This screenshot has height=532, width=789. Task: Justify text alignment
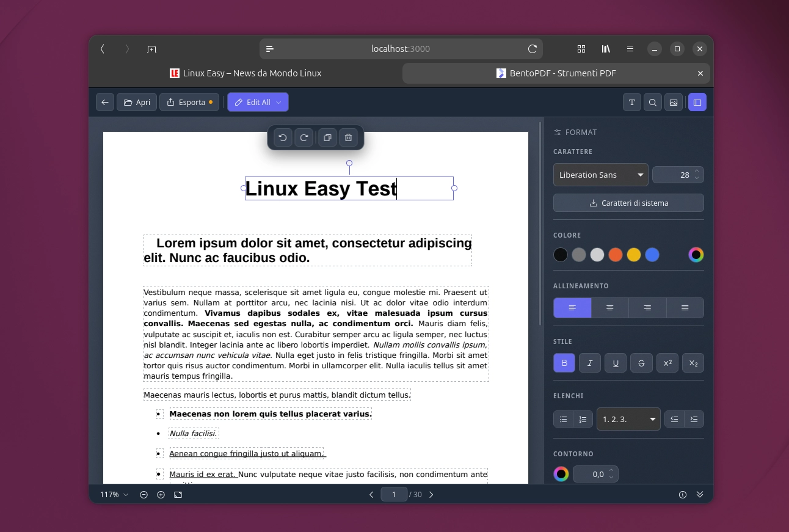(685, 308)
